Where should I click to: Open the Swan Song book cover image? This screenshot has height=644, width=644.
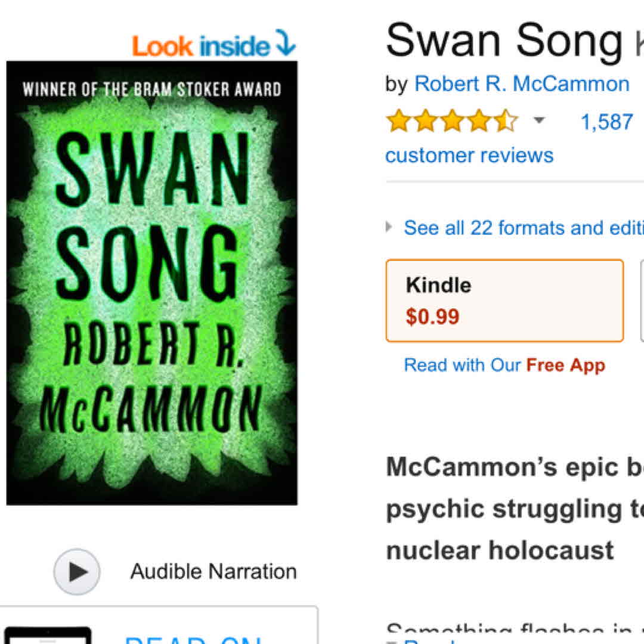click(x=152, y=283)
